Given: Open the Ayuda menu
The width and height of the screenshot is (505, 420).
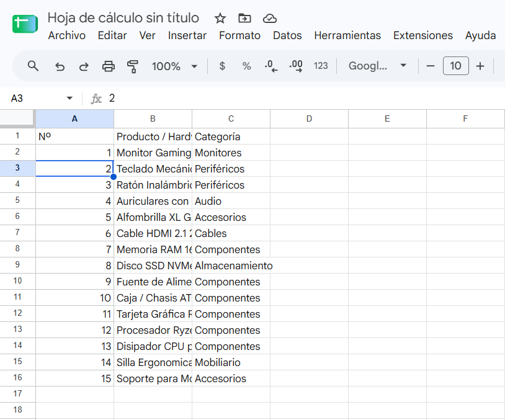Looking at the screenshot, I should tap(480, 35).
